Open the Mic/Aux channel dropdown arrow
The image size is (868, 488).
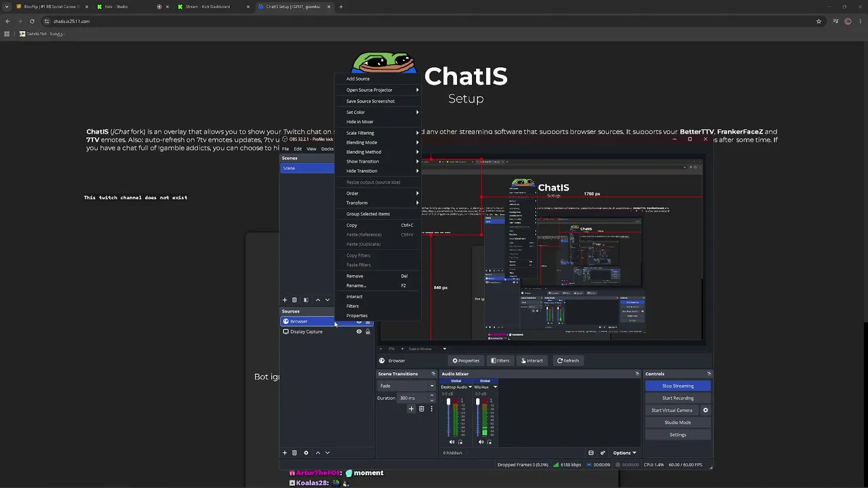pos(495,387)
